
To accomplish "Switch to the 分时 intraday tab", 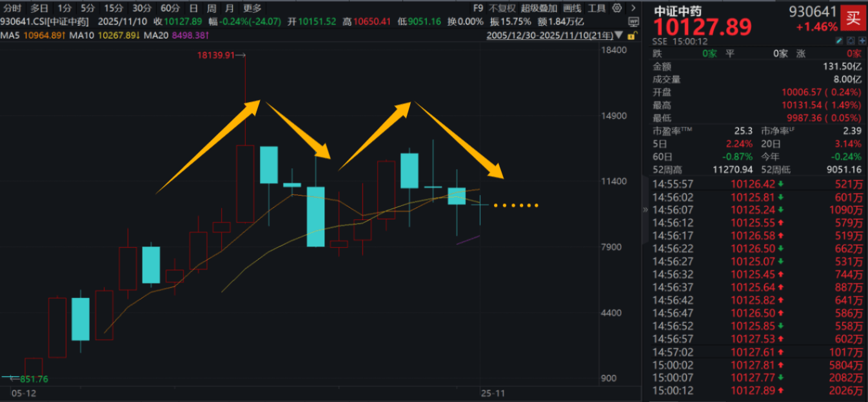I will (12, 8).
